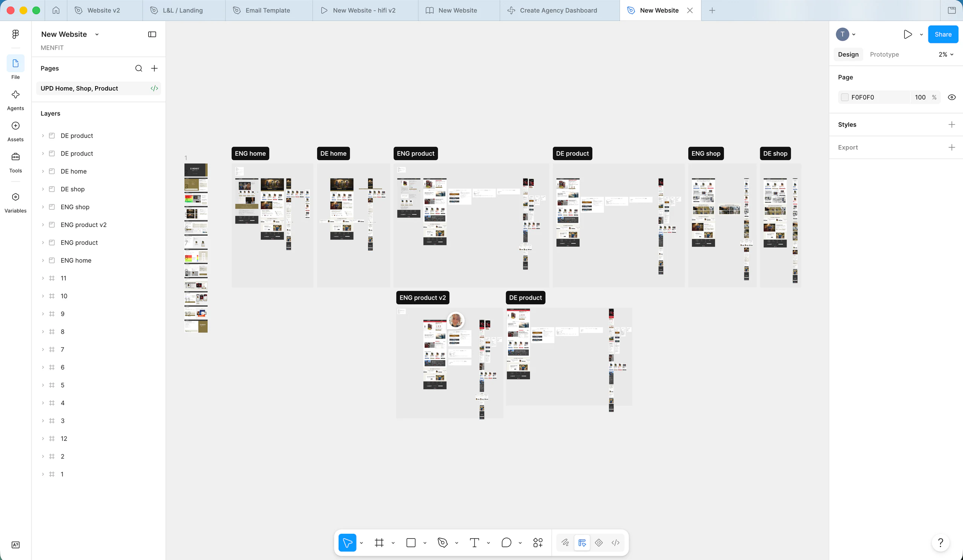Viewport: 963px width, 560px height.
Task: Select the ENG shop layer row
Action: pyautogui.click(x=98, y=207)
